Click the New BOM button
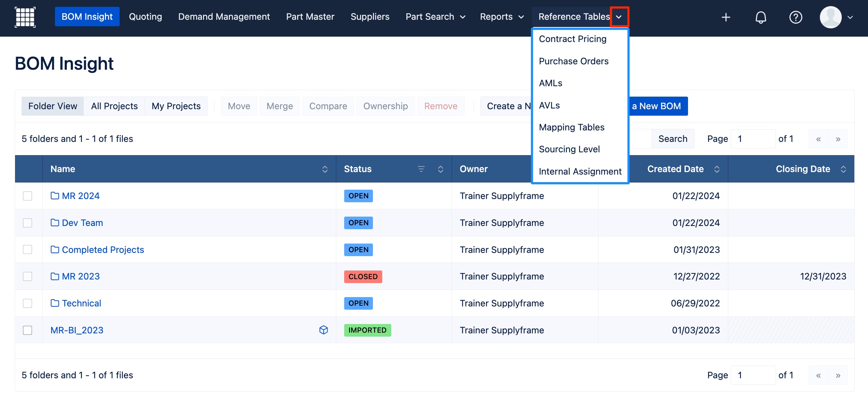 (x=658, y=106)
